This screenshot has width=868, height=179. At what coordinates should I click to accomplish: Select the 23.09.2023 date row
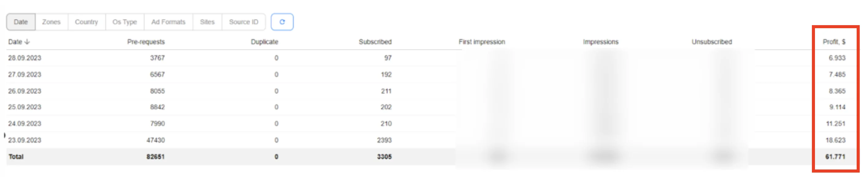pyautogui.click(x=431, y=140)
